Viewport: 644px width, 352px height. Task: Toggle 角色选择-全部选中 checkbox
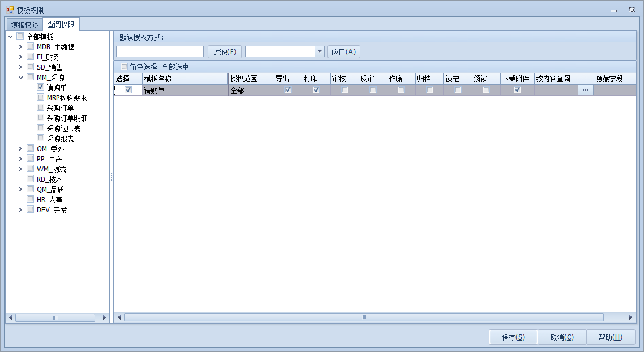[124, 67]
